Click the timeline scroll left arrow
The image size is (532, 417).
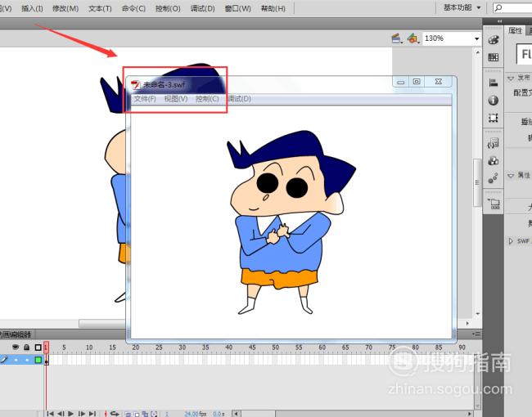click(x=237, y=414)
